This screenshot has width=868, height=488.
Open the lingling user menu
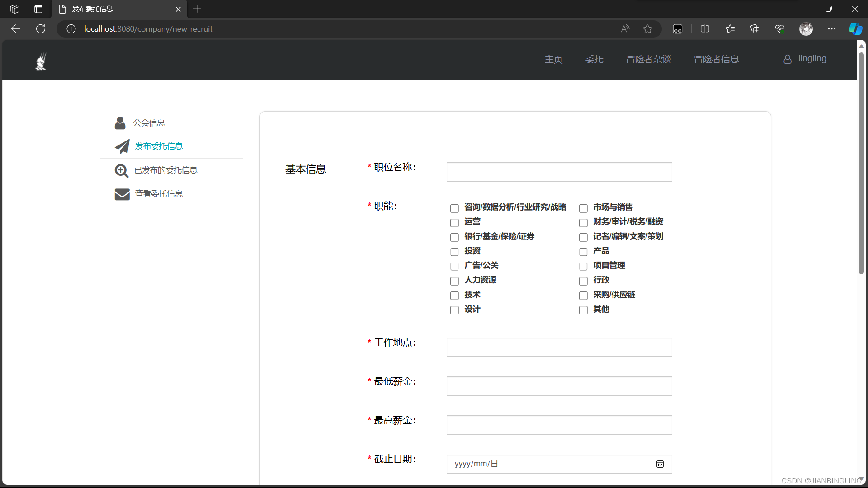(x=805, y=59)
